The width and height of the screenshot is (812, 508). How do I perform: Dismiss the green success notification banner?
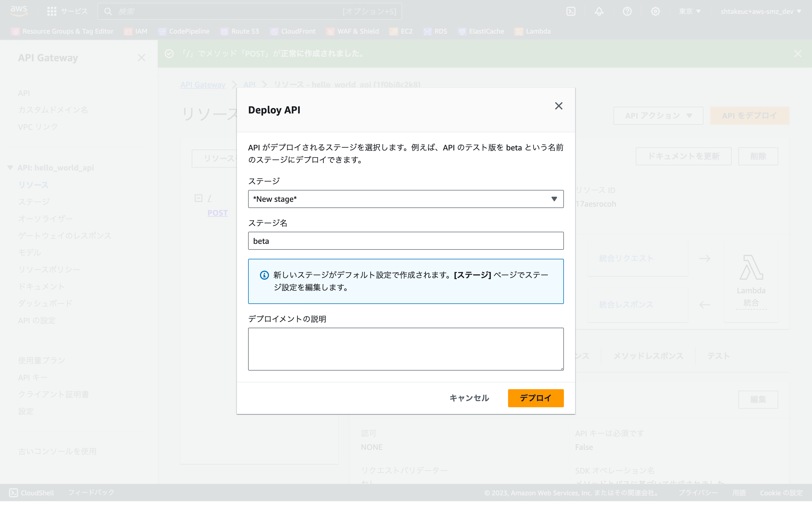coord(798,54)
